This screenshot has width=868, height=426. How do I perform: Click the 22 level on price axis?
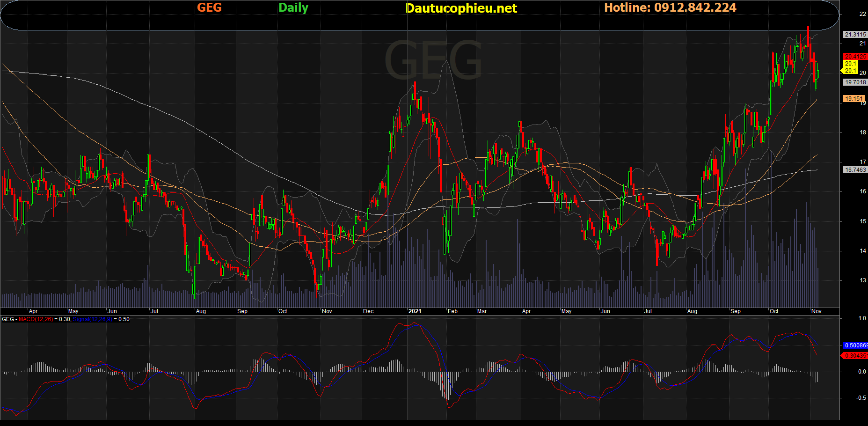[862, 14]
